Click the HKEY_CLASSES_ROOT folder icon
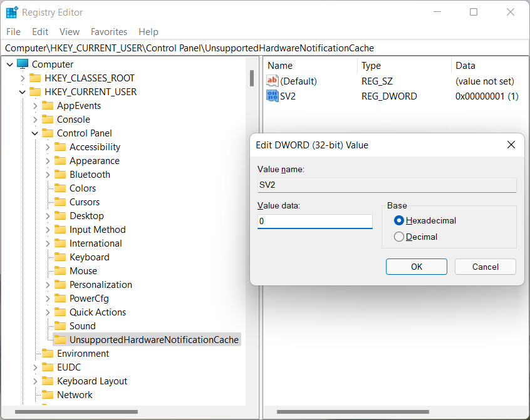Screen dimensions: 530x420 pos(36,78)
